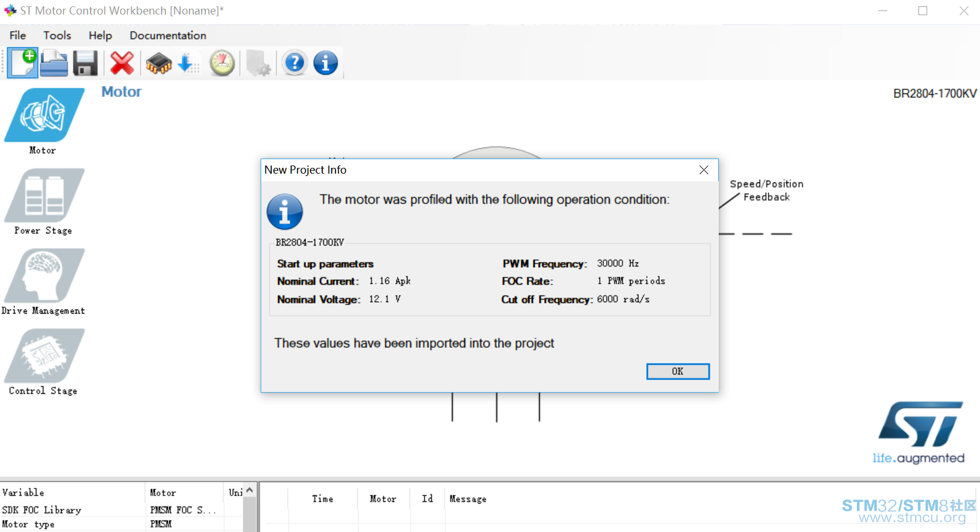Close the ST Motor Control Workbench window
This screenshot has width=980, height=532.
pyautogui.click(x=964, y=11)
